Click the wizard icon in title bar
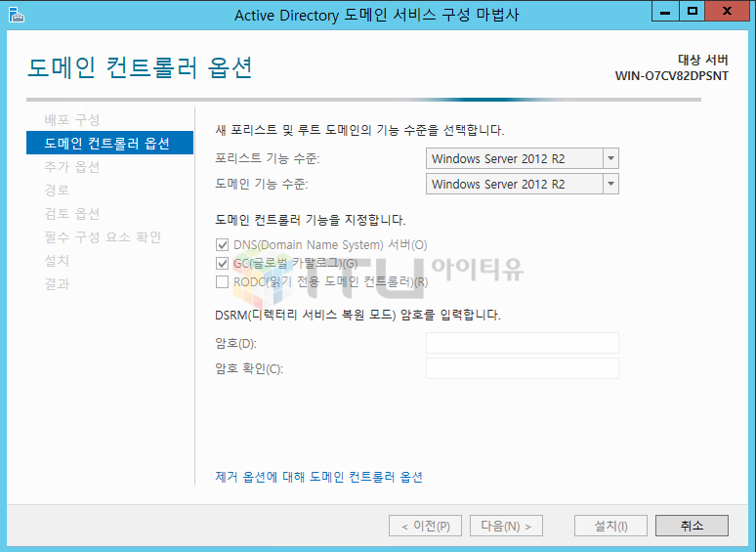 click(16, 15)
